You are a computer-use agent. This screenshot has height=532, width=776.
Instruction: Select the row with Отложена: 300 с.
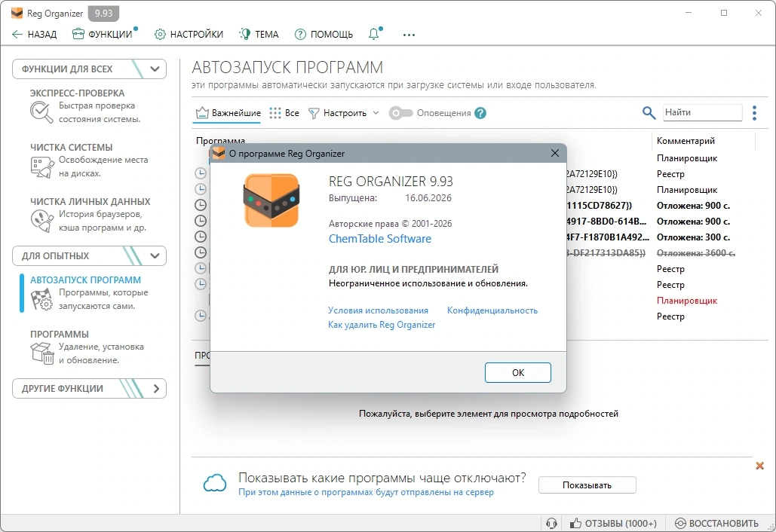[693, 237]
